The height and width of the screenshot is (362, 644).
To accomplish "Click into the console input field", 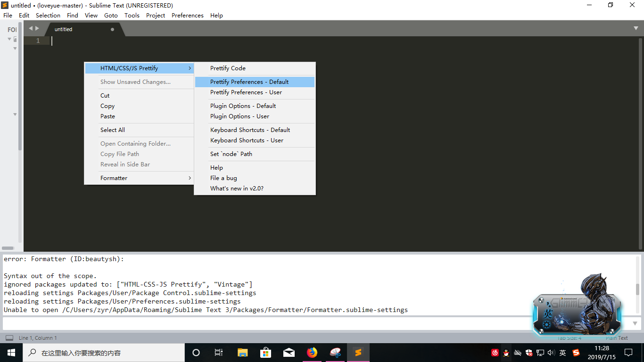I will [x=316, y=323].
